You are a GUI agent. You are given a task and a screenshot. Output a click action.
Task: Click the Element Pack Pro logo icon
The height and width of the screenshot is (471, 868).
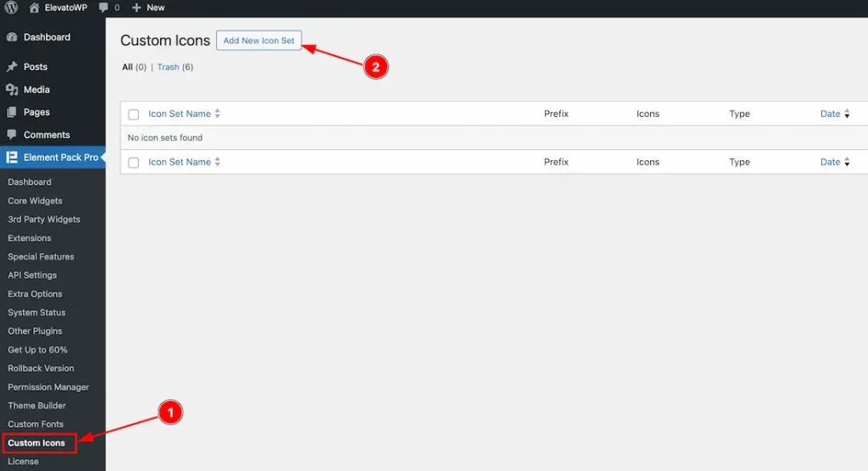12,158
